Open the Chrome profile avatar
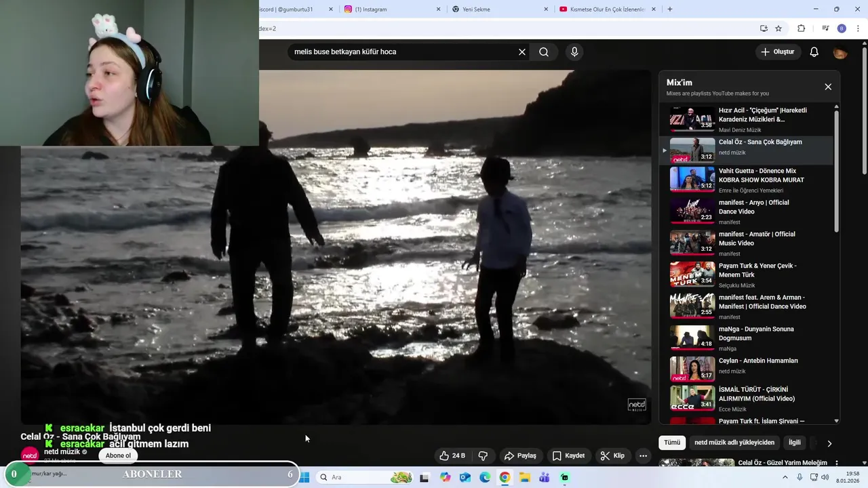The width and height of the screenshot is (868, 488). click(842, 28)
